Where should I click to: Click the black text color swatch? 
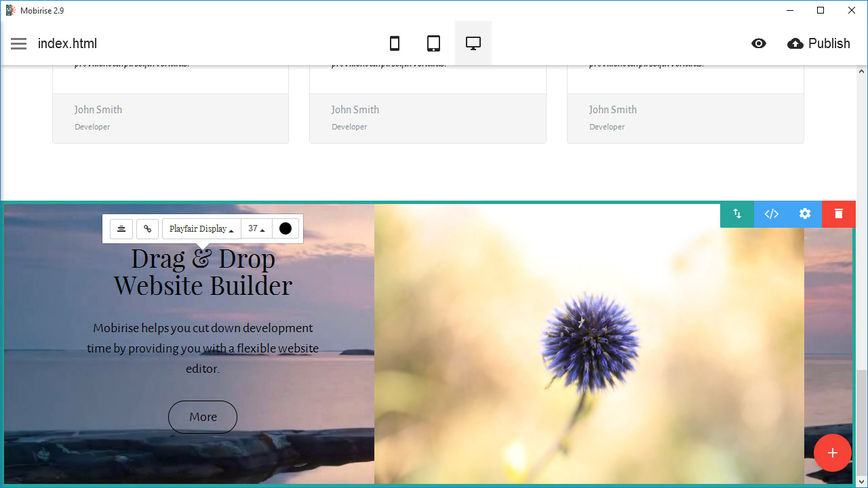click(x=285, y=229)
